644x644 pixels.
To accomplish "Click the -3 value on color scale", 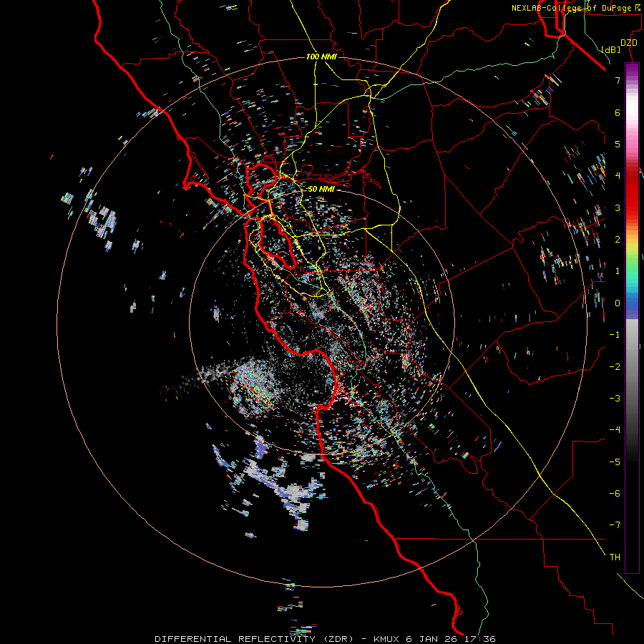I will pos(615,399).
